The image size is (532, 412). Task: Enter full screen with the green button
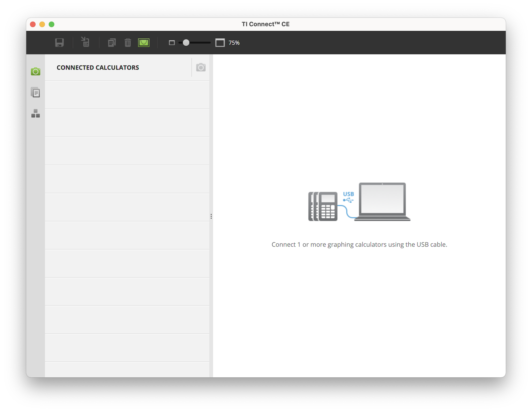click(x=52, y=24)
